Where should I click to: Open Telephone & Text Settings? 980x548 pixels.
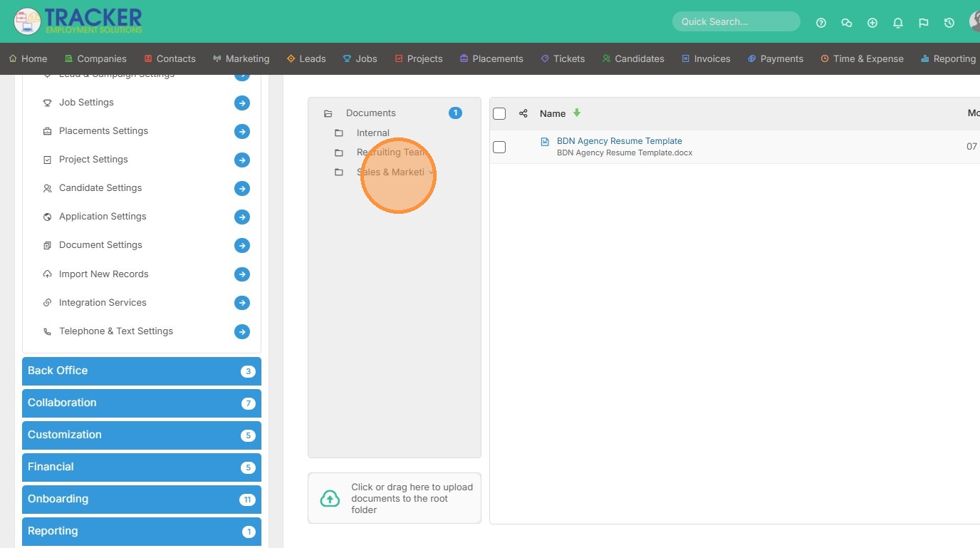pos(116,331)
